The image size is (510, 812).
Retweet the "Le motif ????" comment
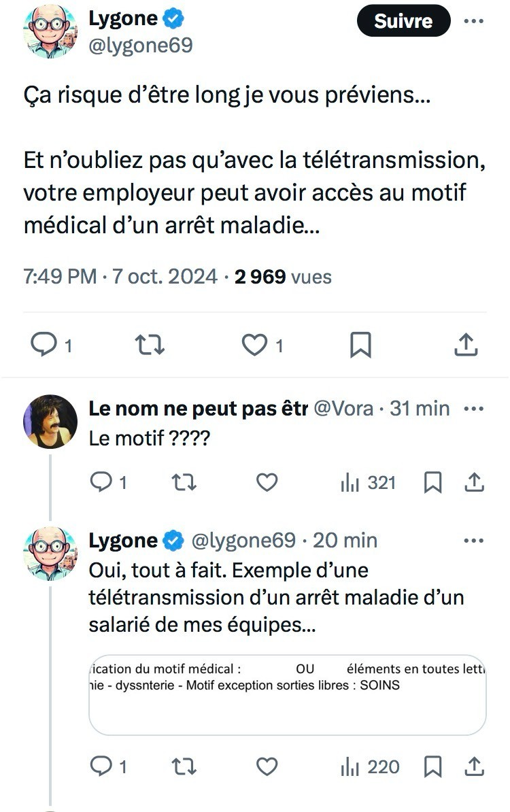point(184,482)
